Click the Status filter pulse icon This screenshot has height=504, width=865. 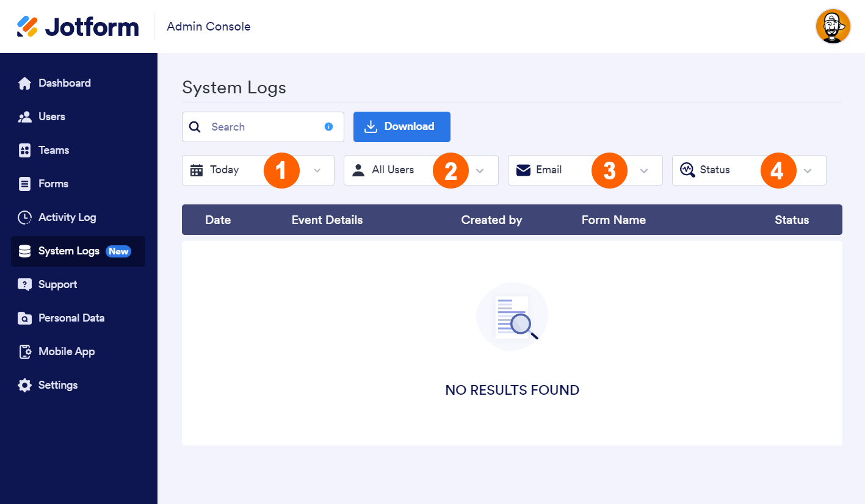(687, 170)
